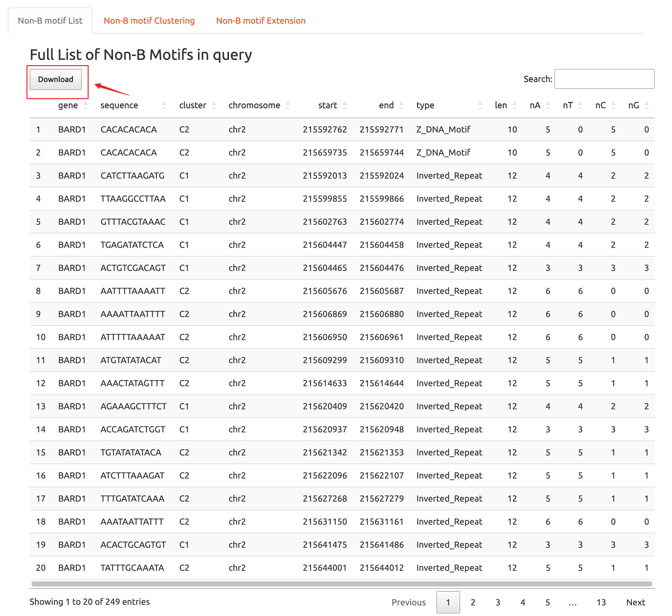The image size is (672, 616).
Task: Sort by chromosome column arrows
Action: [288, 105]
